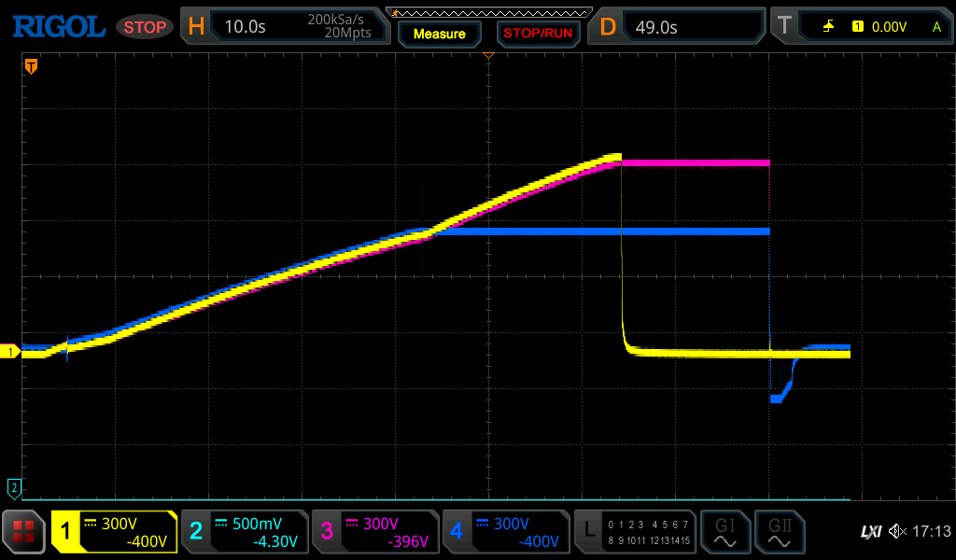Click the muted speaker sound icon
This screenshot has height=560, width=956.
tap(897, 531)
